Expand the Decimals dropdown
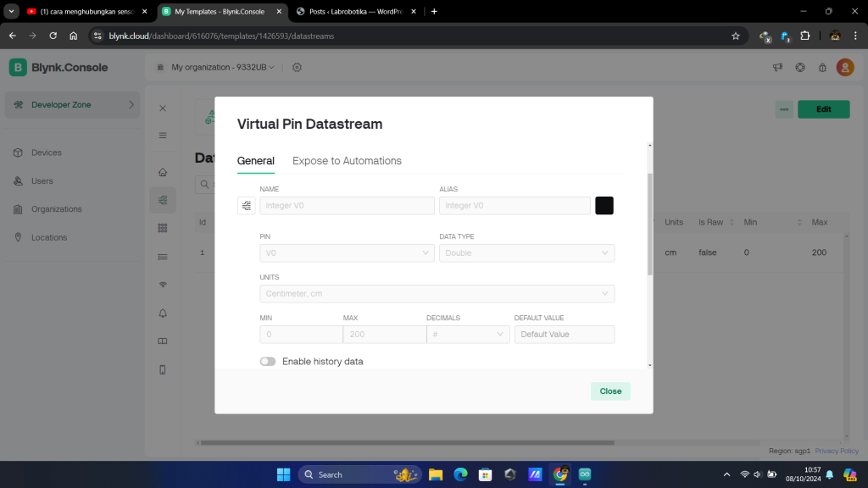 point(467,334)
